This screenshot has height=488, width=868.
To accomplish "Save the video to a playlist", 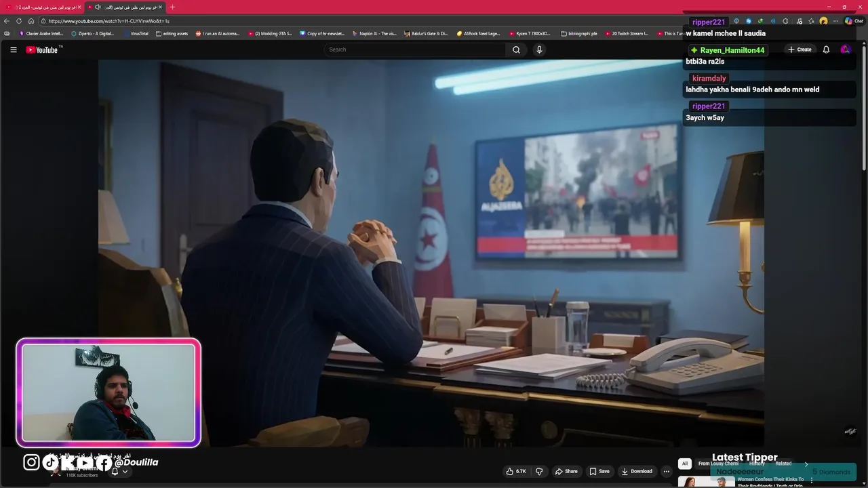I will click(599, 471).
